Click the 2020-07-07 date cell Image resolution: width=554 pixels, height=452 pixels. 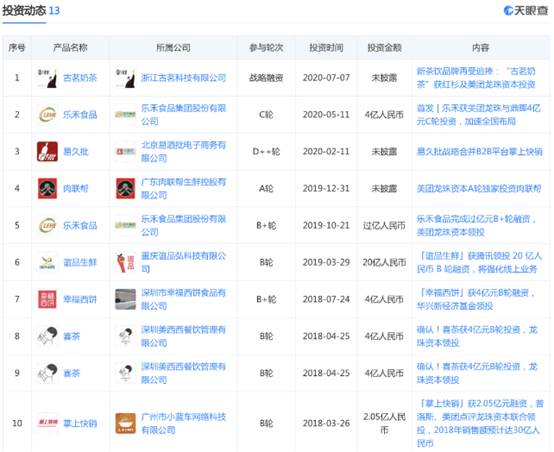click(326, 78)
